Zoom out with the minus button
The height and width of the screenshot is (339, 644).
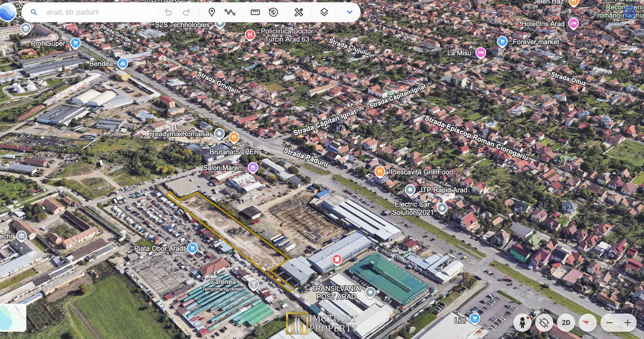click(610, 323)
